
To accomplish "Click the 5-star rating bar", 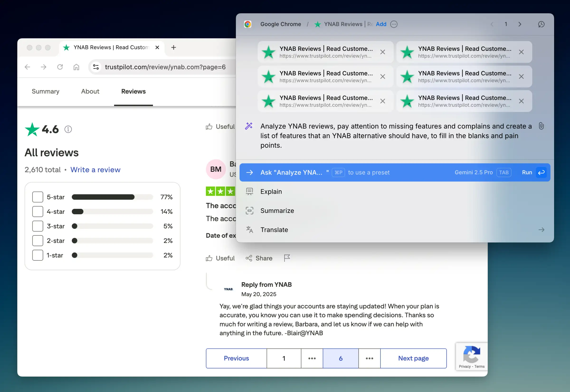I will 112,197.
